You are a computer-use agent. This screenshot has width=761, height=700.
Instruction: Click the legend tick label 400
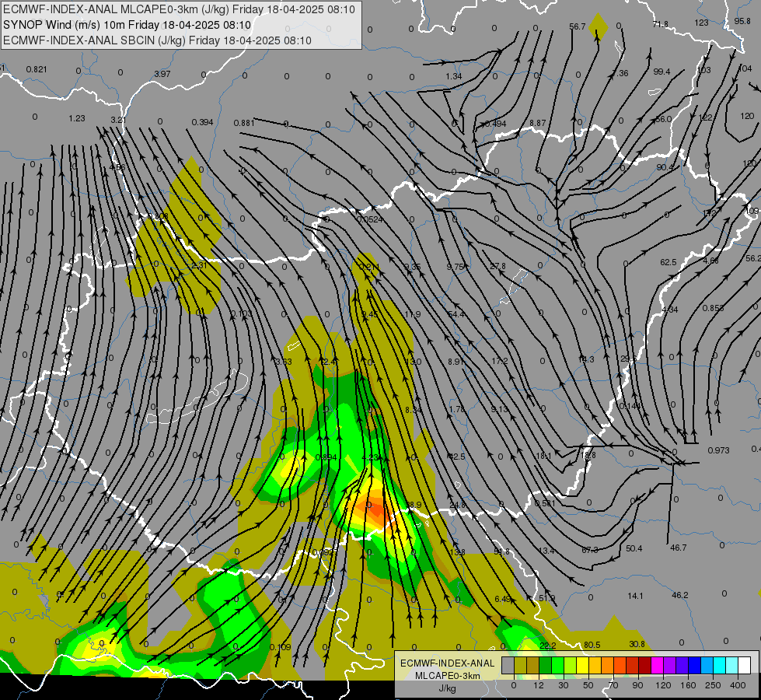(738, 685)
